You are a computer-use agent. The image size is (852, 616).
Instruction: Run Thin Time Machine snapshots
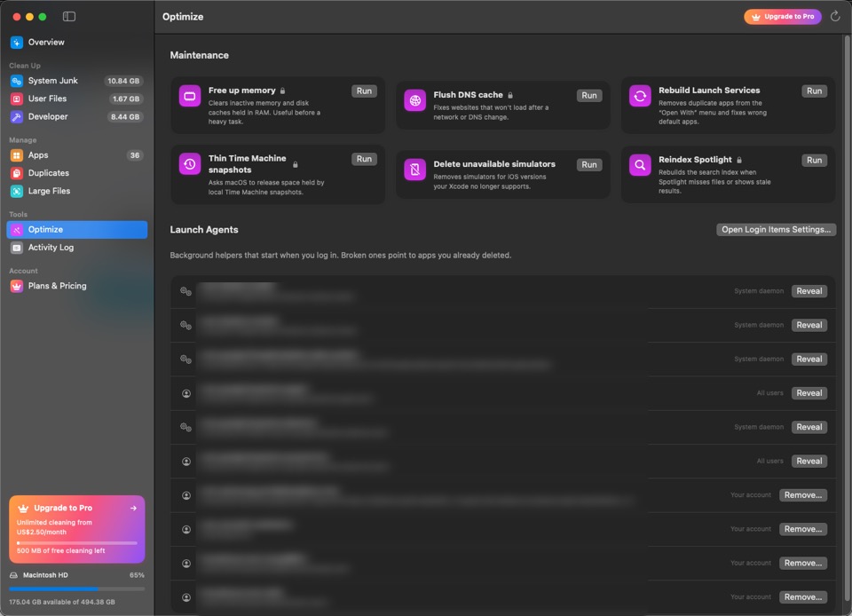(x=364, y=159)
